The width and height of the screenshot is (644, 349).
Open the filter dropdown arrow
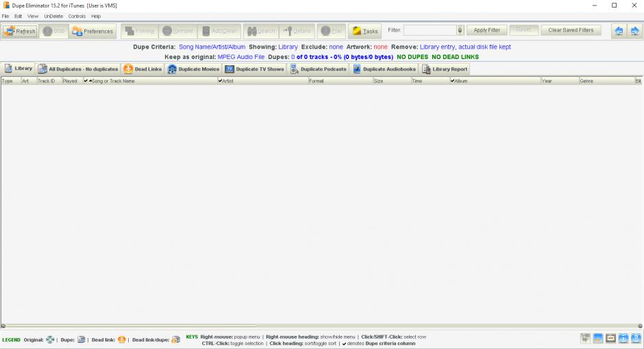click(x=460, y=30)
